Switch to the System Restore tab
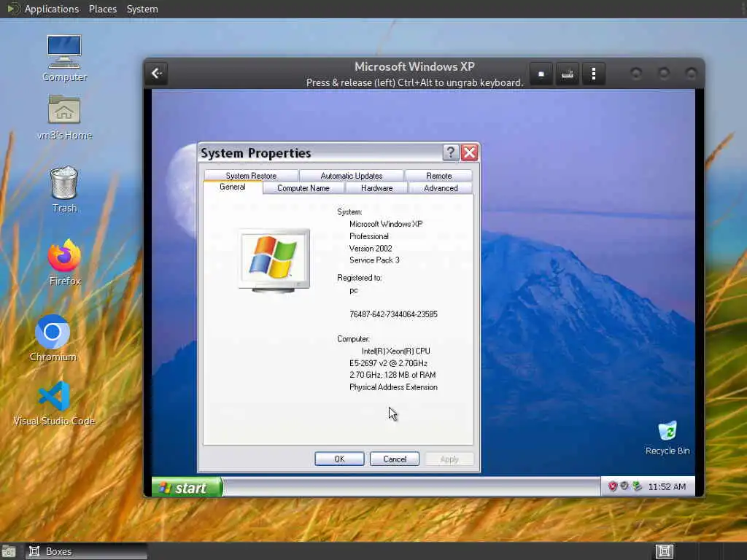 point(251,176)
